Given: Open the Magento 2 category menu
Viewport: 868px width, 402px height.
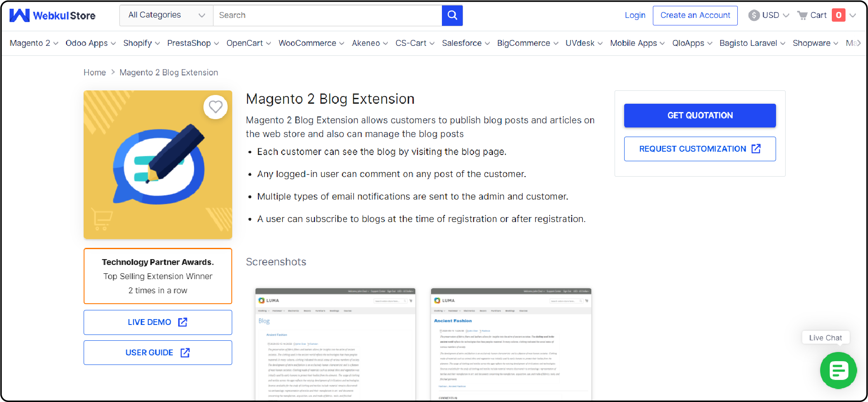Looking at the screenshot, I should point(34,43).
